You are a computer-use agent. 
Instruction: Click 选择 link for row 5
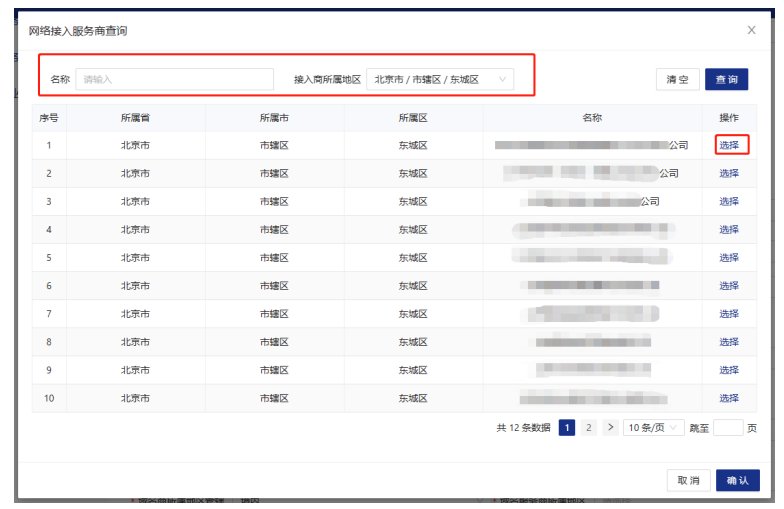click(x=729, y=257)
